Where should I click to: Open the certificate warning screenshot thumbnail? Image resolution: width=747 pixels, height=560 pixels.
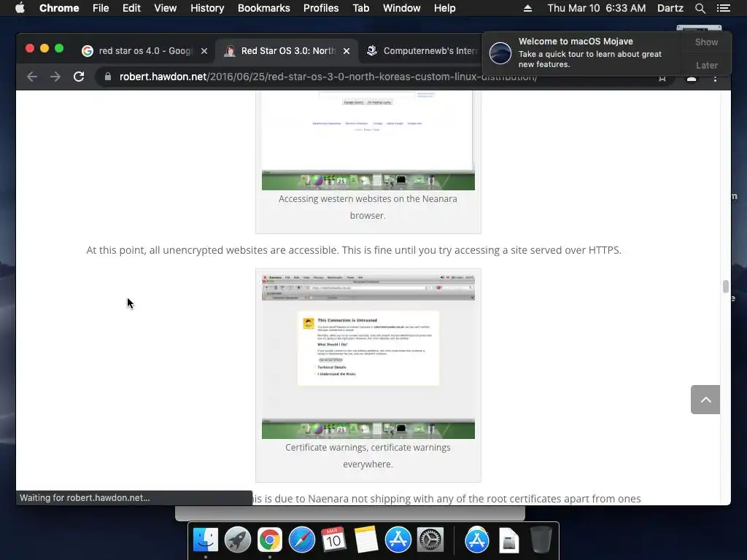coord(368,356)
